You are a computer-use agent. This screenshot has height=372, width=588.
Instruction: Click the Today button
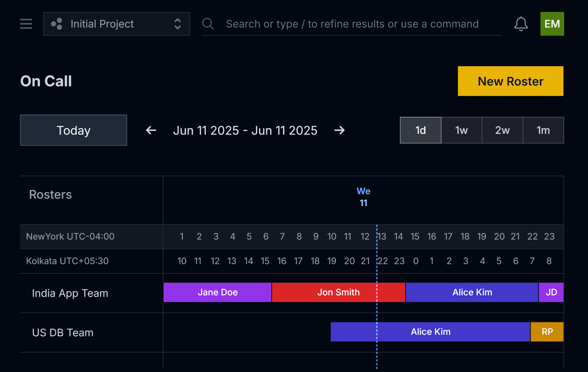pyautogui.click(x=73, y=131)
